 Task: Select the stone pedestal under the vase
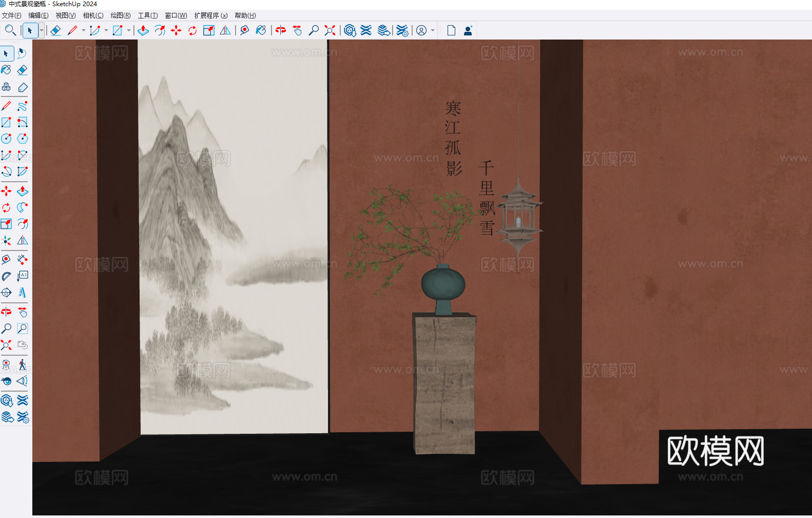[444, 383]
